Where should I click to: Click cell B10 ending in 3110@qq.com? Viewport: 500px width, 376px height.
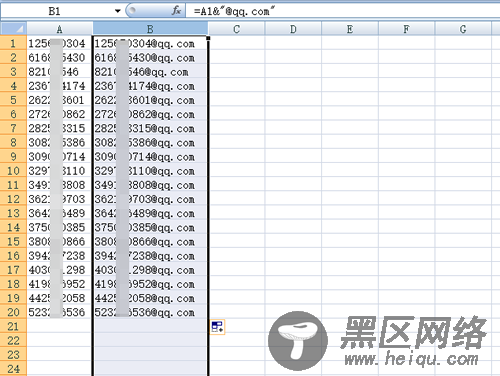coord(150,171)
